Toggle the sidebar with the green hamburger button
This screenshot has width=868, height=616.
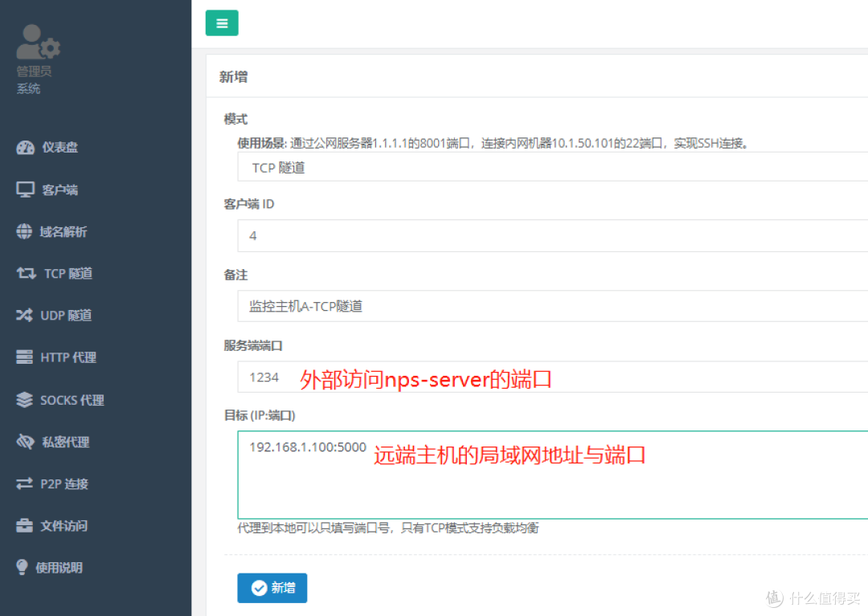[x=222, y=22]
